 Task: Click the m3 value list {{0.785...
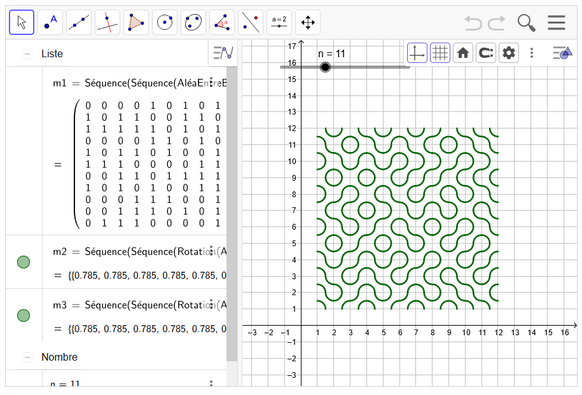pyautogui.click(x=147, y=329)
